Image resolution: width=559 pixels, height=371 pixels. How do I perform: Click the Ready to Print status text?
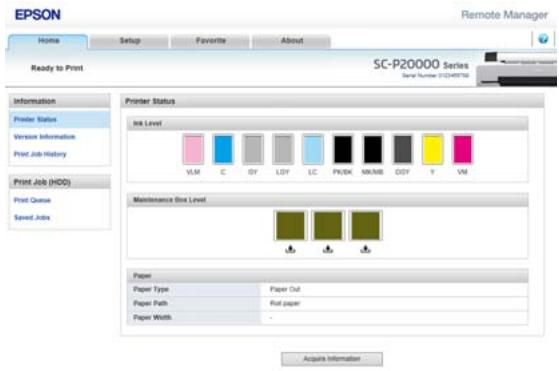tap(57, 68)
